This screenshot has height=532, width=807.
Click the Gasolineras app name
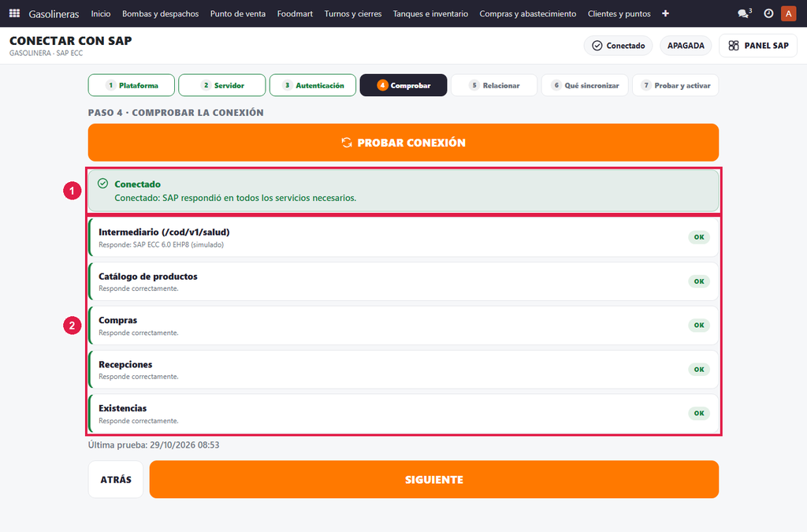click(54, 14)
